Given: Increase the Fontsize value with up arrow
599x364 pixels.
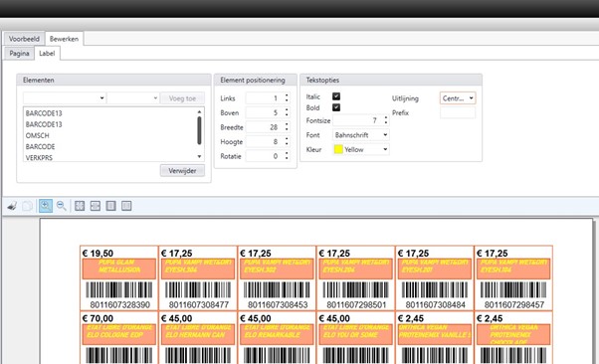Looking at the screenshot, I should [386, 117].
